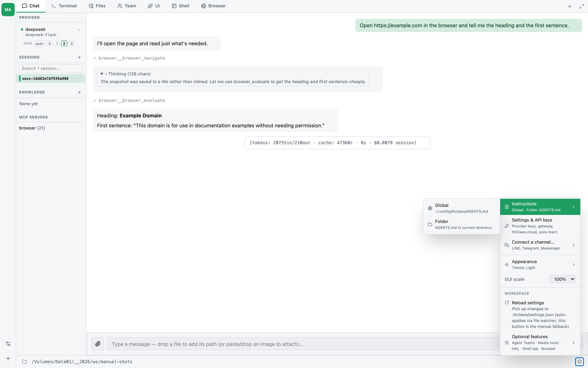Click the message input field
Viewport: 588px width, 368px height.
coord(303,344)
